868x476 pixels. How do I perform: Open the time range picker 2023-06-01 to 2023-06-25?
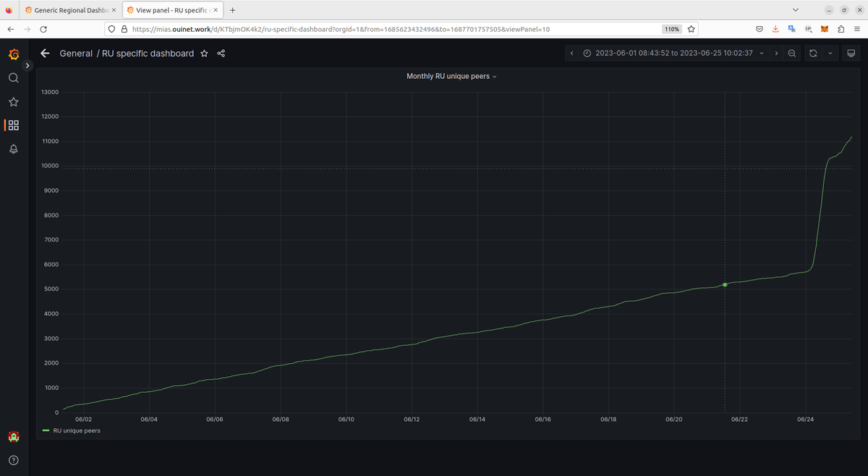pos(673,54)
